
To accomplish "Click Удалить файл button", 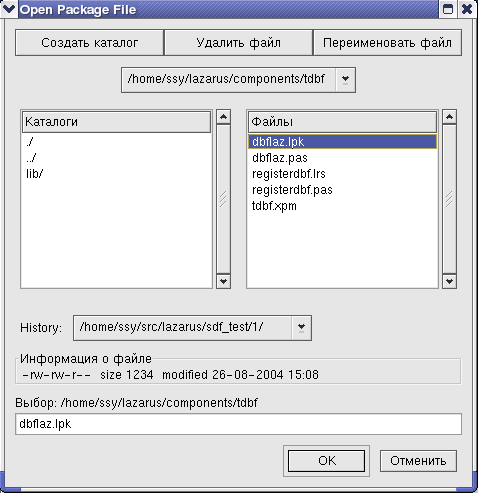I will 238,43.
